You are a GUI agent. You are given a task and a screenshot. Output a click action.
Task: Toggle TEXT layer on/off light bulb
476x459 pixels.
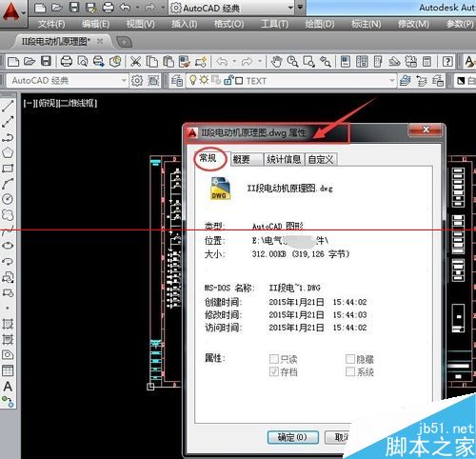192,80
